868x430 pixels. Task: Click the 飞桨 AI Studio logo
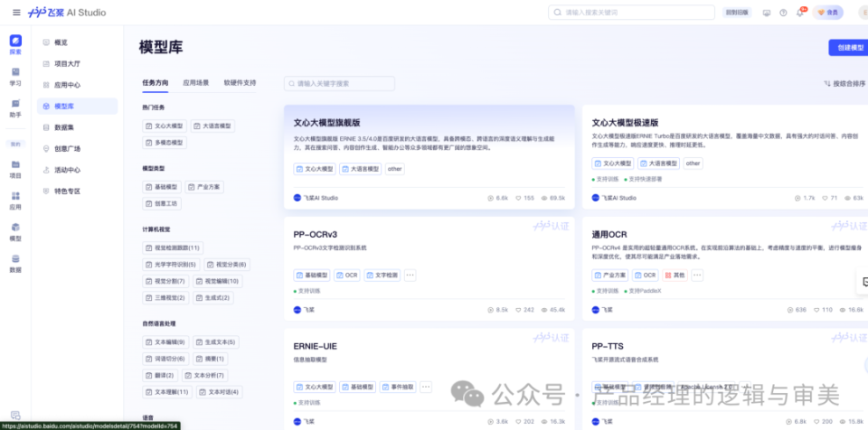click(67, 12)
